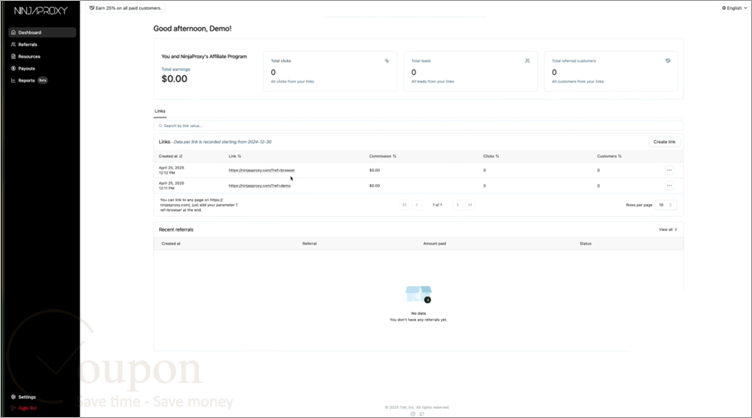Click the NinjaProxy logo

[x=41, y=11]
